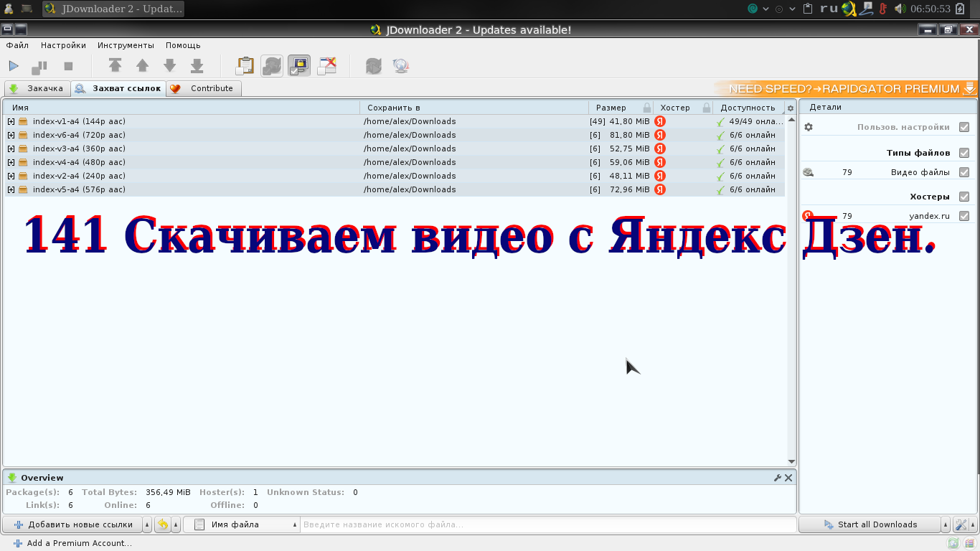Click green availability checkmark in the 480p row

tap(720, 163)
